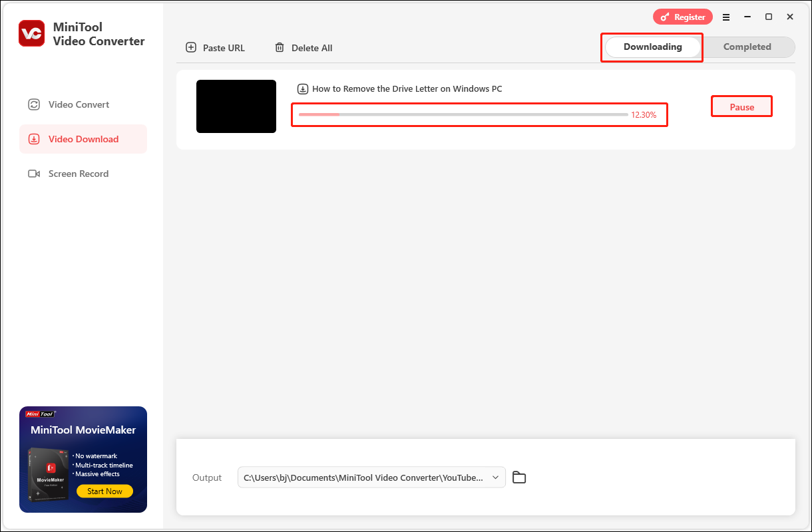This screenshot has height=532, width=812.
Task: Click the 'MiniTool Video Converter' app title
Action: pos(99,35)
